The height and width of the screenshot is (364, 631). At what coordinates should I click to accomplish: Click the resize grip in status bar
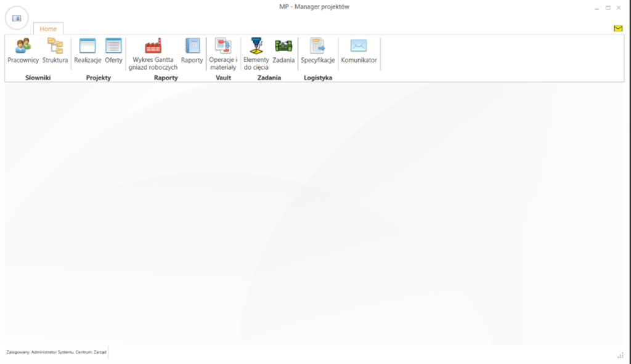(x=621, y=355)
